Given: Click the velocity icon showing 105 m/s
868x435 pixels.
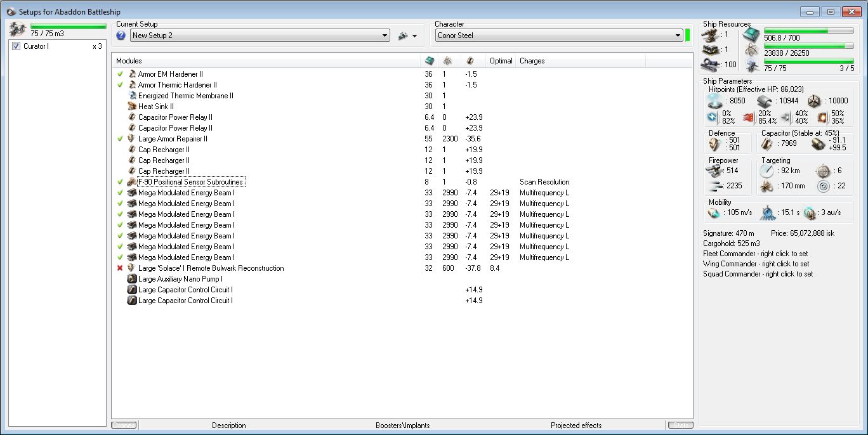Looking at the screenshot, I should 714,213.
